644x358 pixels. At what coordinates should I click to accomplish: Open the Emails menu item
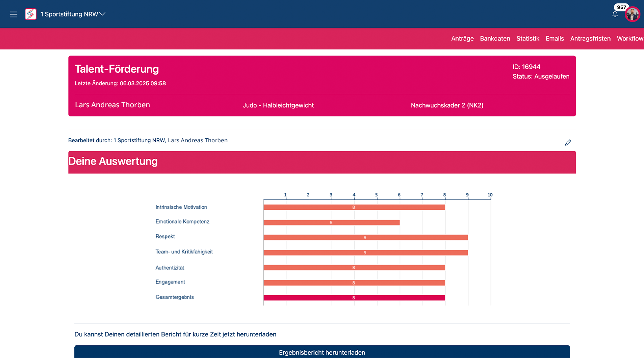pyautogui.click(x=555, y=39)
